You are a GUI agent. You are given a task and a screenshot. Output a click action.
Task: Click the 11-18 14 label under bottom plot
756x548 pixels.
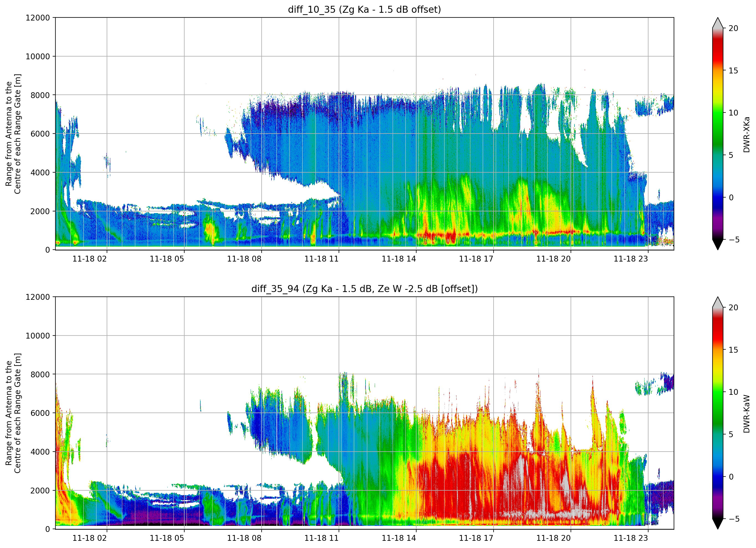tap(399, 538)
